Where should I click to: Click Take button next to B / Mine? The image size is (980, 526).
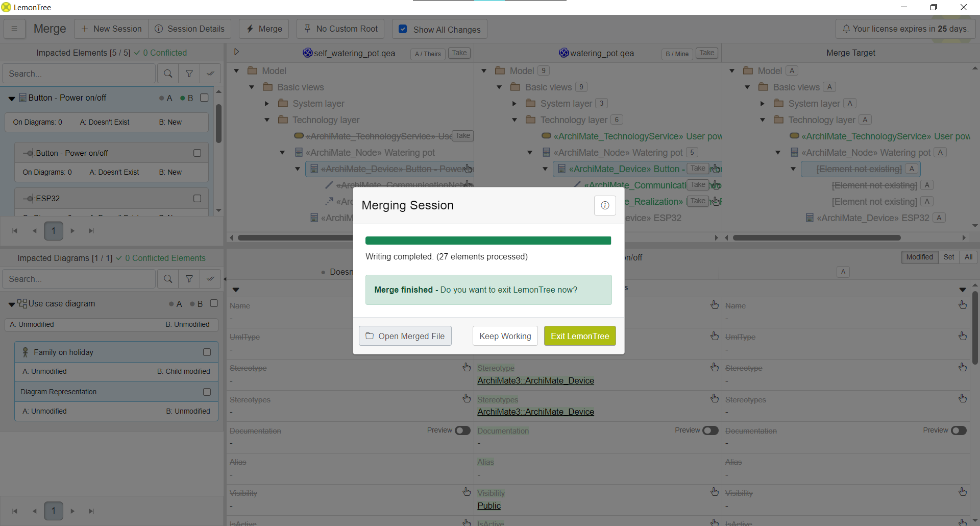point(707,53)
